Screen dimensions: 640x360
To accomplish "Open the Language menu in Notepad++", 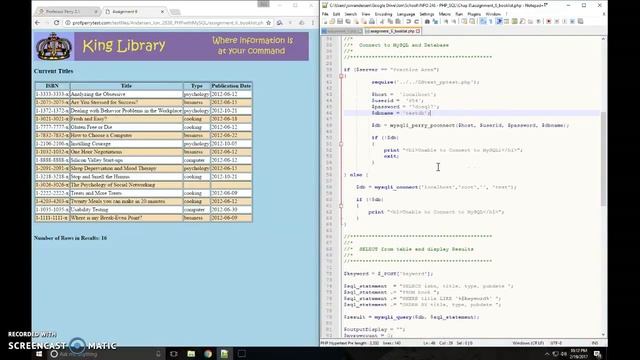I will pos(406,14).
